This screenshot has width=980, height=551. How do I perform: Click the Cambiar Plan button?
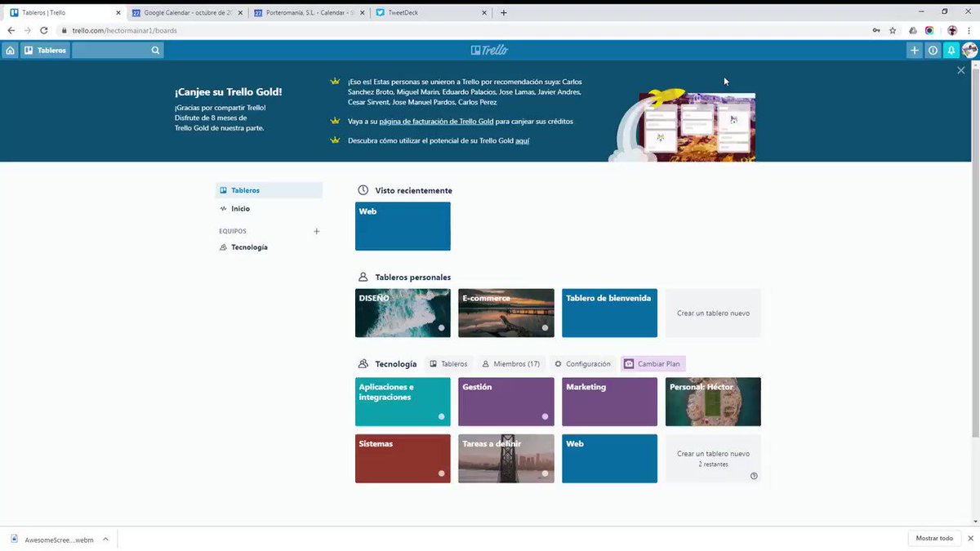point(653,364)
